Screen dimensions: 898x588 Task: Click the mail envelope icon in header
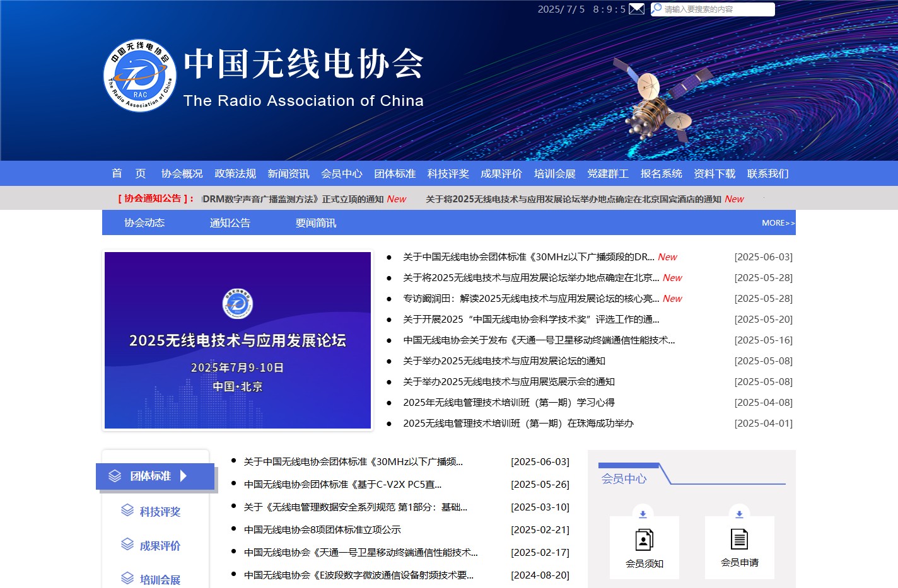click(x=637, y=9)
